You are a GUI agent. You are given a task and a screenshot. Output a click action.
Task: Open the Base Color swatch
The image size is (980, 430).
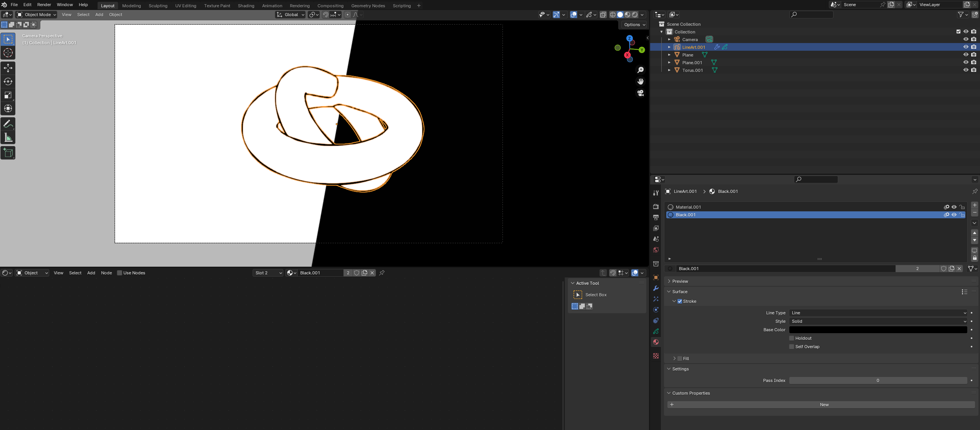878,330
